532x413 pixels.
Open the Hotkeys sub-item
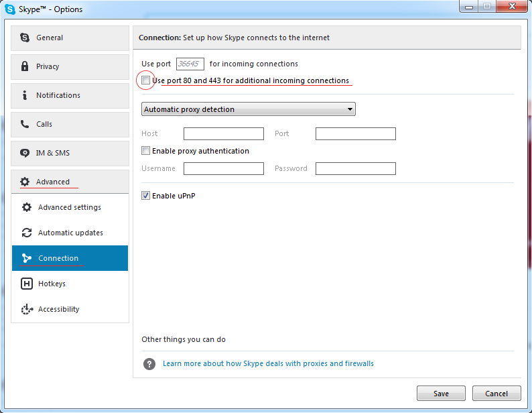point(70,284)
